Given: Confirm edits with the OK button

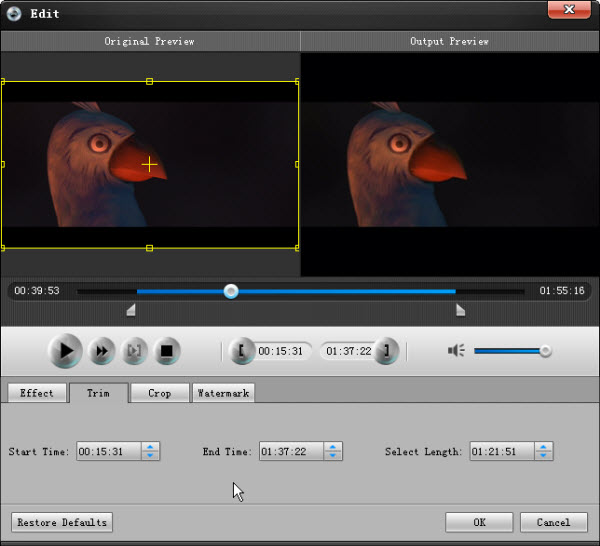Looking at the screenshot, I should [479, 522].
